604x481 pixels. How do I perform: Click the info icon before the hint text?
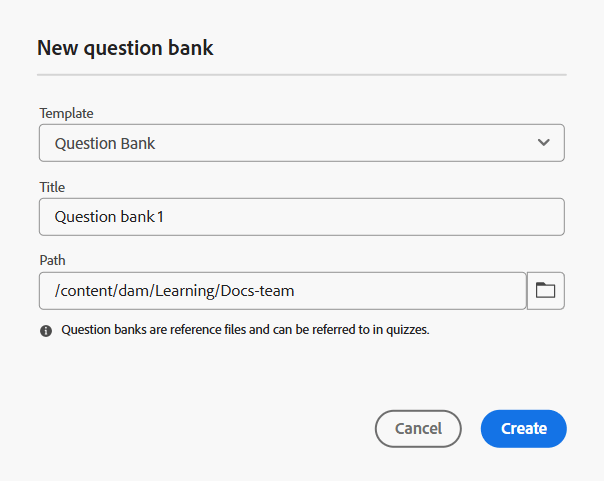[46, 330]
